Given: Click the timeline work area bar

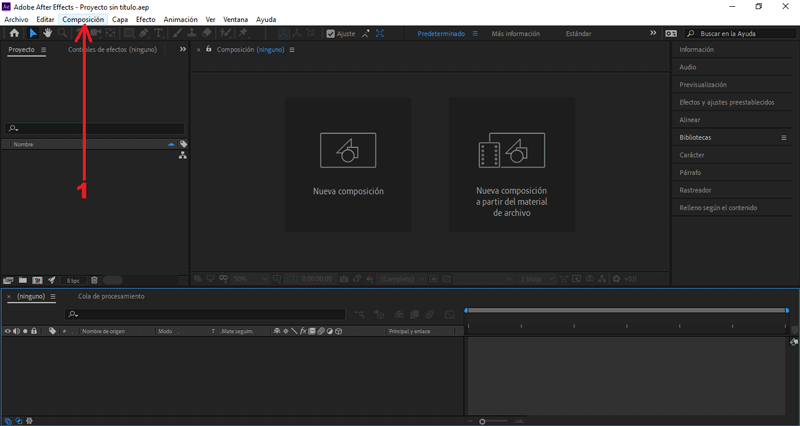Looking at the screenshot, I should (627, 310).
